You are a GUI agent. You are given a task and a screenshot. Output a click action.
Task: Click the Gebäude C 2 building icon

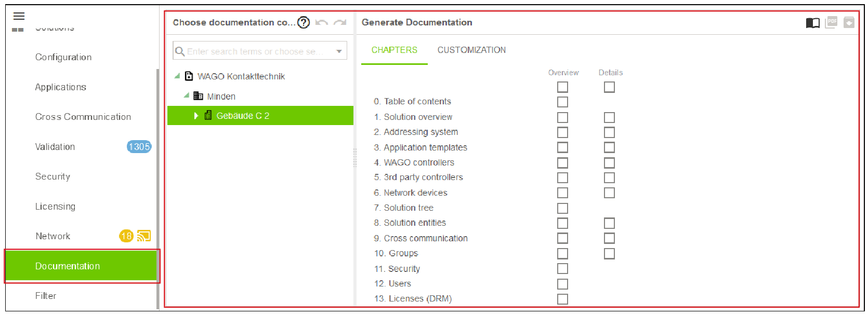click(x=208, y=115)
